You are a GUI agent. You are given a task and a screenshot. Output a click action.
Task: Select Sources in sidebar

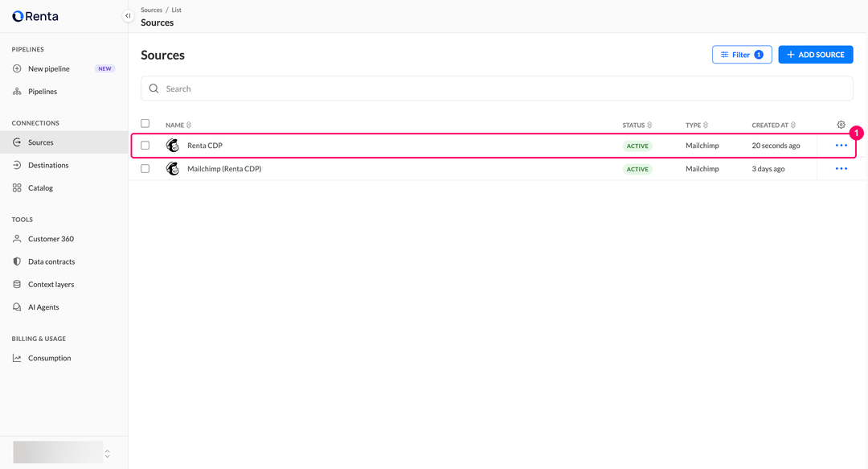[64, 142]
